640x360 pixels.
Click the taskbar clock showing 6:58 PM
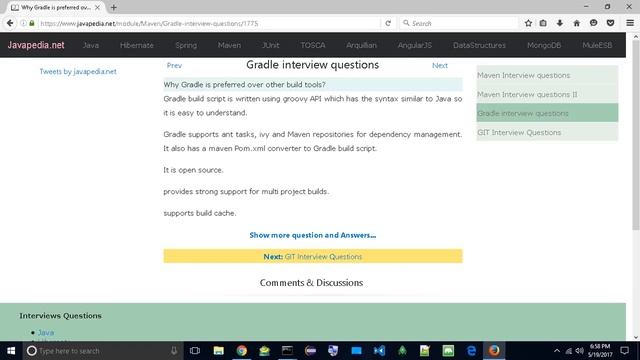[x=600, y=351]
